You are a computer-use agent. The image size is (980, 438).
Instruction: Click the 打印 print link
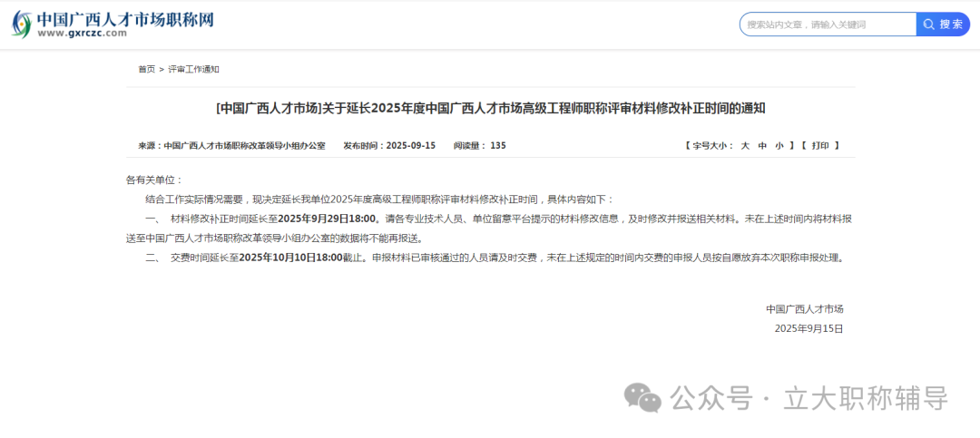820,146
